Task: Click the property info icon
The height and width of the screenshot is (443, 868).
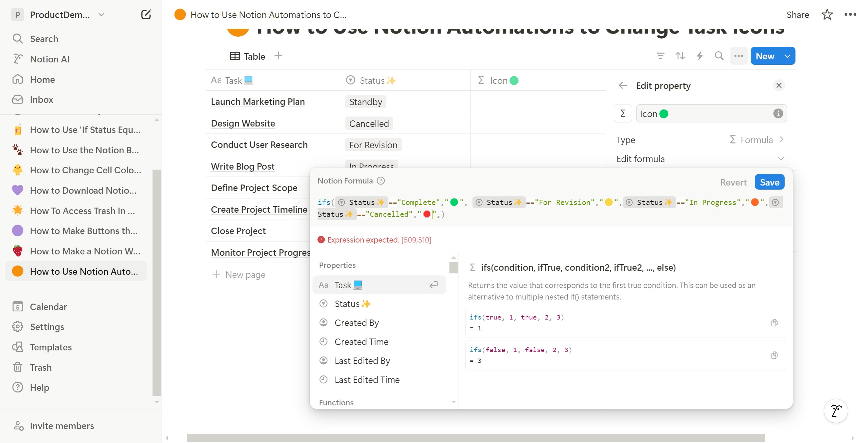Action: [x=778, y=114]
